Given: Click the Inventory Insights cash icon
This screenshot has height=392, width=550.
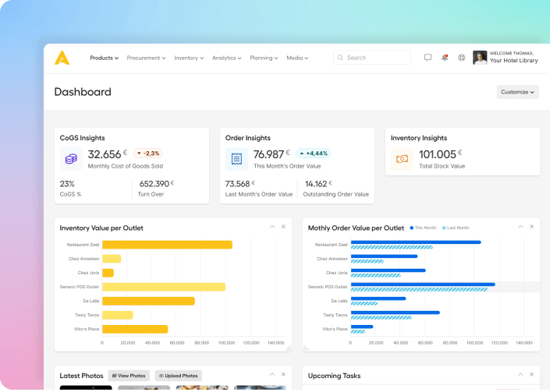Looking at the screenshot, I should (402, 159).
